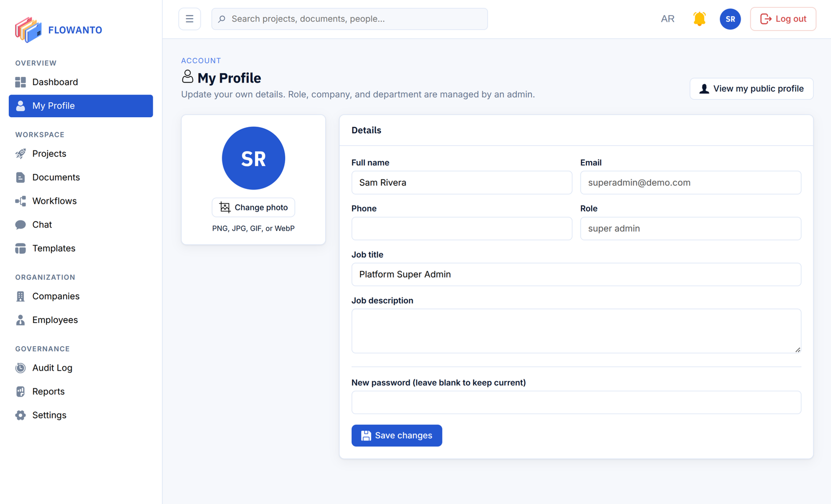Click the Reports icon in sidebar
The width and height of the screenshot is (831, 504).
[x=20, y=392]
